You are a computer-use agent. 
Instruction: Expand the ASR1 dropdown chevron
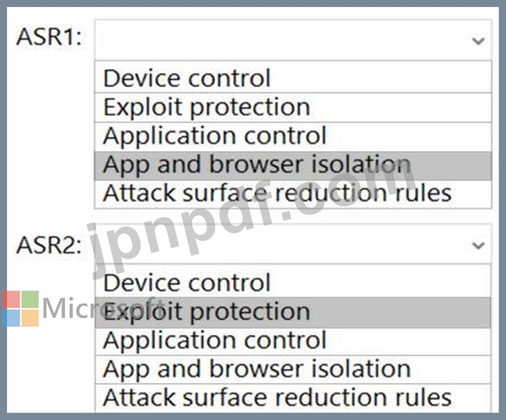[x=478, y=41]
